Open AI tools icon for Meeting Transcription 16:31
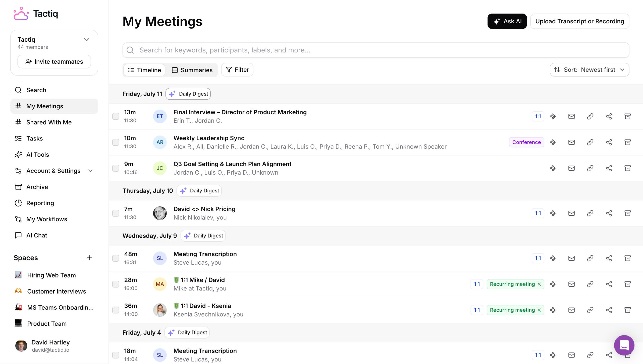 [553, 258]
